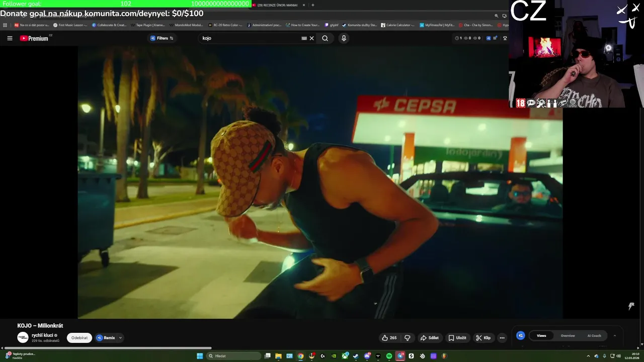Open the on-screen keyboard icon in search box
Image resolution: width=644 pixels, height=362 pixels.
(x=304, y=38)
